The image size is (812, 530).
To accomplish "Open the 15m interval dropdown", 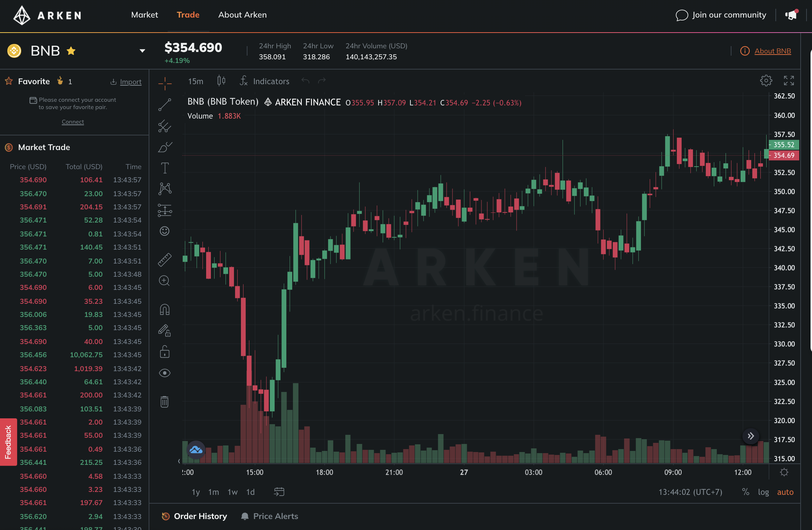I will [x=195, y=81].
